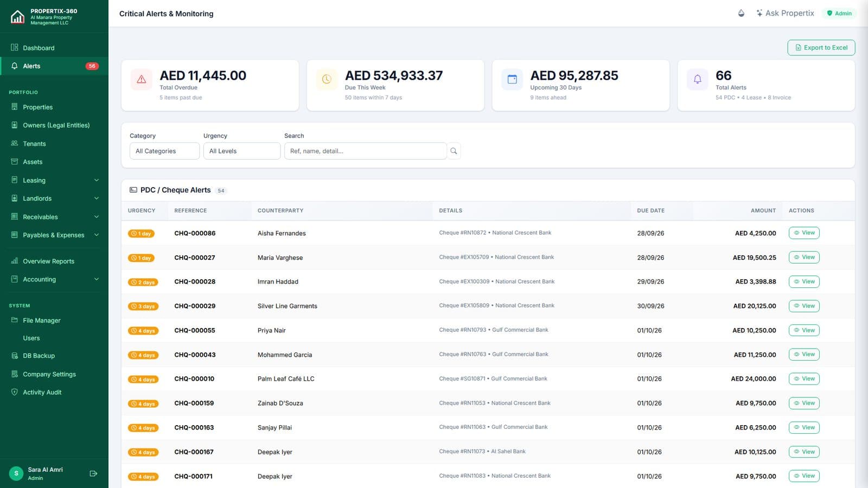Viewport: 868px width, 488px height.
Task: Expand the Landlords submenu chevron
Action: click(x=97, y=198)
